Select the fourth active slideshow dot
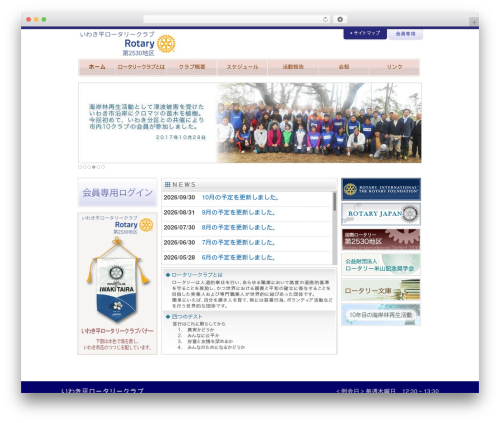This screenshot has height=423, width=500. pos(94,167)
